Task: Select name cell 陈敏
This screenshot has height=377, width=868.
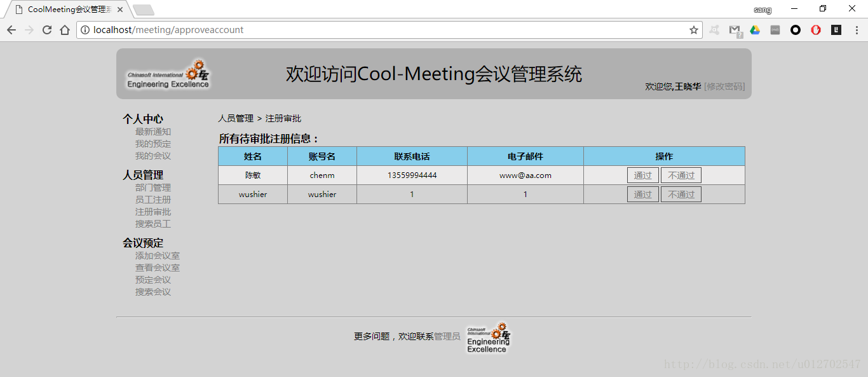Action: coord(253,175)
